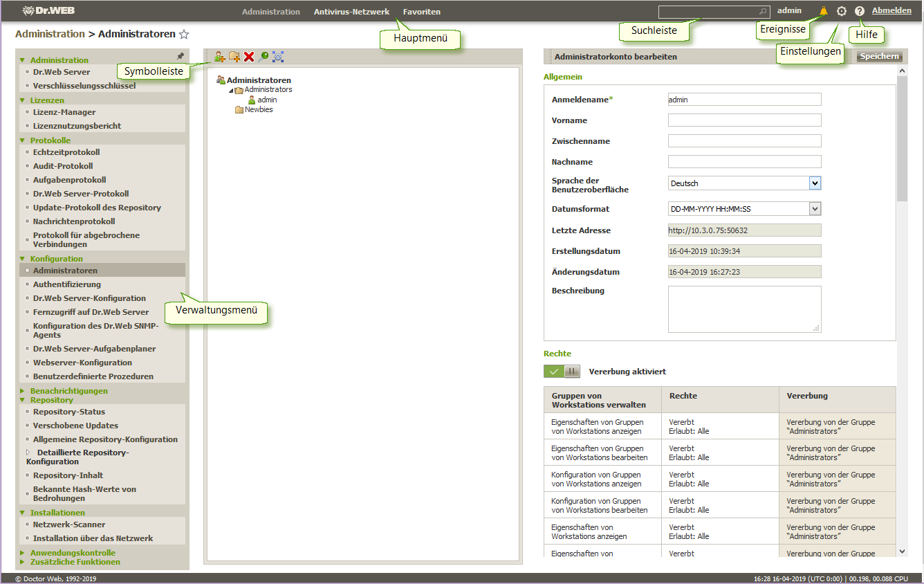Viewport: 924px width, 584px height.
Task: Click the Anmeldename input field
Action: 744,100
